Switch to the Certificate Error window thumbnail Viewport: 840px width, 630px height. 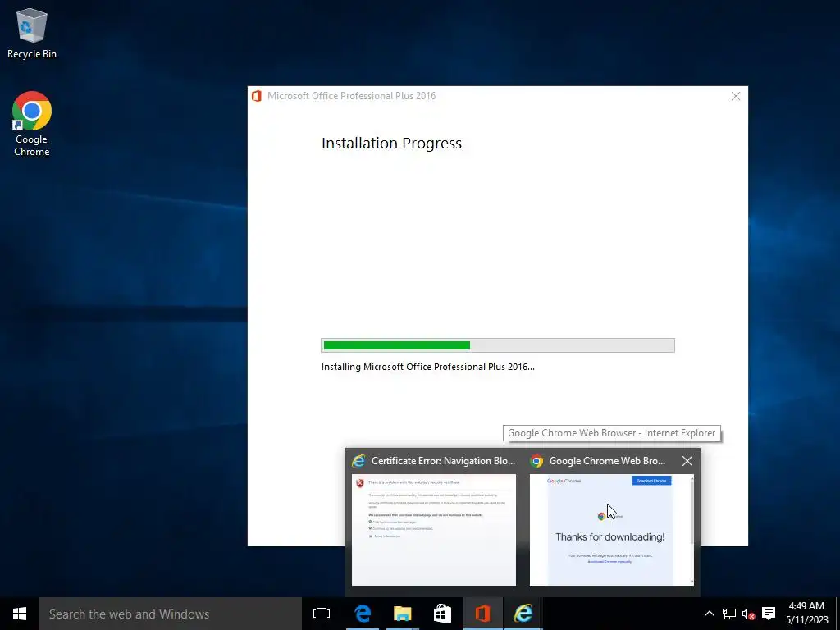[434, 530]
